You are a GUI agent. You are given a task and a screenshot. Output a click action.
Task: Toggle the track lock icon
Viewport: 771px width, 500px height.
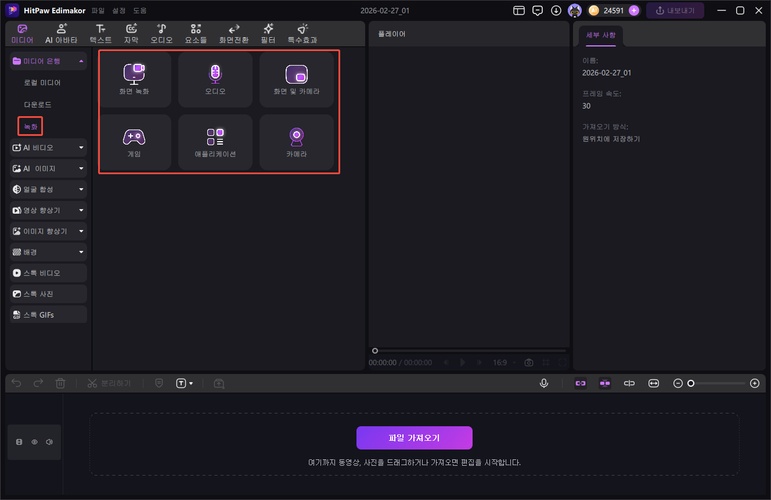click(x=18, y=441)
